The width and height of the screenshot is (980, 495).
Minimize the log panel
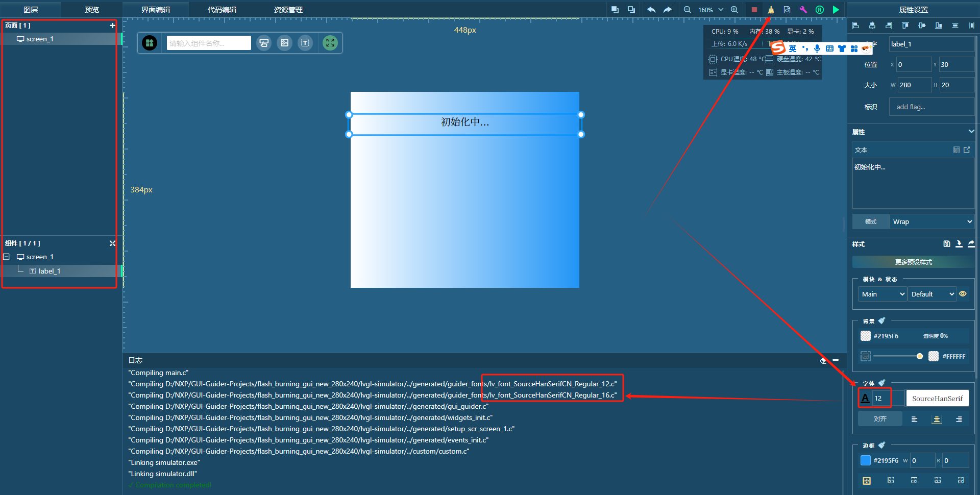pos(836,360)
